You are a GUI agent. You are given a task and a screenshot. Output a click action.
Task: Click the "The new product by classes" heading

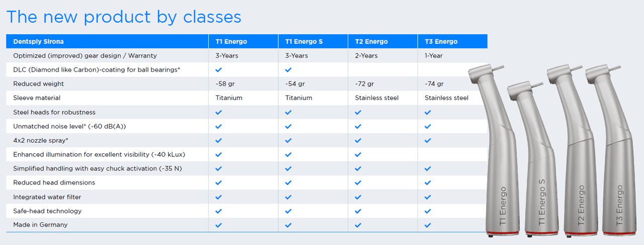coord(124,17)
